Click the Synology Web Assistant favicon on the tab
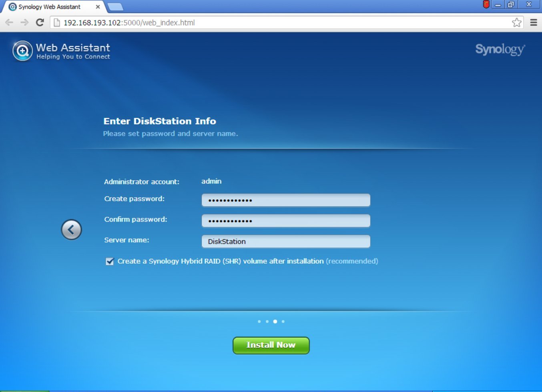The width and height of the screenshot is (542, 392). (x=12, y=7)
